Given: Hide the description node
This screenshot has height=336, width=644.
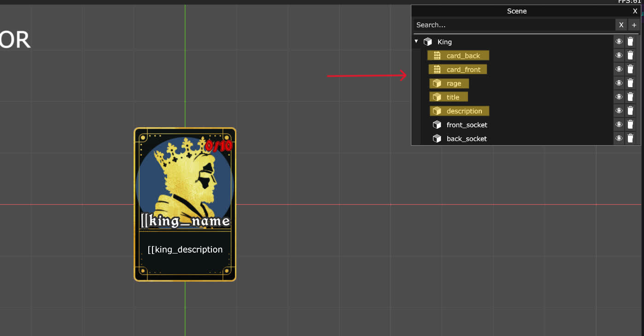Looking at the screenshot, I should (619, 111).
